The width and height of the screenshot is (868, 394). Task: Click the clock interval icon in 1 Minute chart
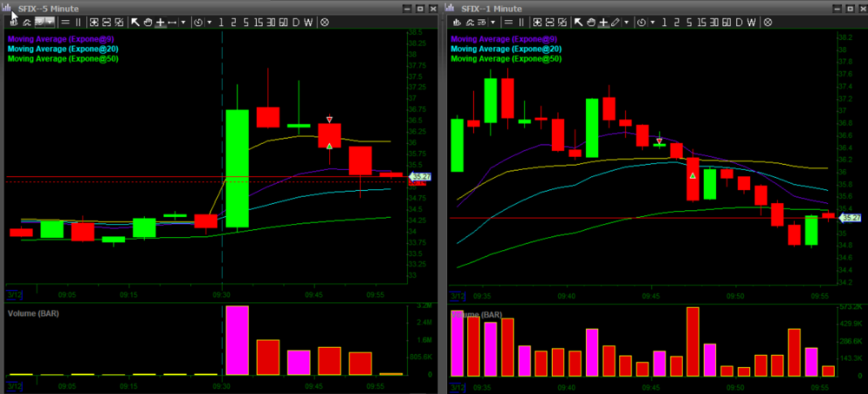[x=641, y=21]
